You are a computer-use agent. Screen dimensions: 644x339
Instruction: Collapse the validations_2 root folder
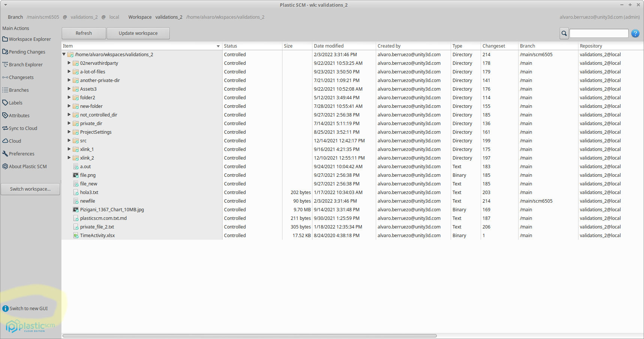64,54
